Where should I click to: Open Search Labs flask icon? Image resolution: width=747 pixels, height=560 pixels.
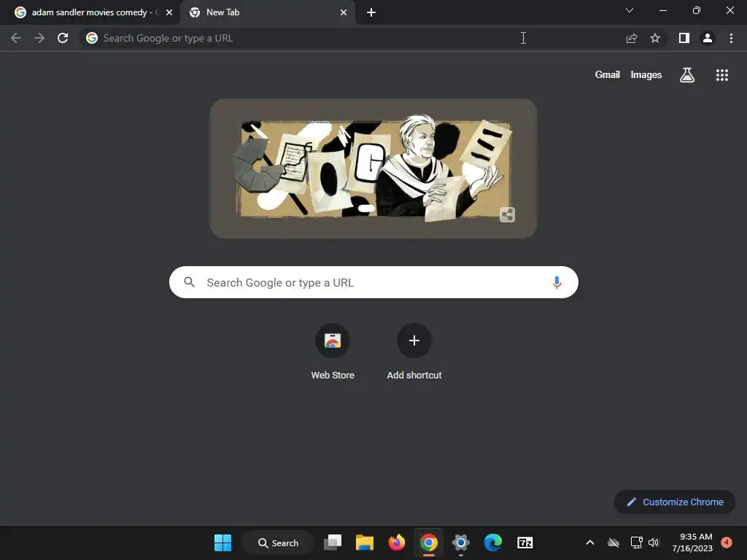[x=687, y=75]
